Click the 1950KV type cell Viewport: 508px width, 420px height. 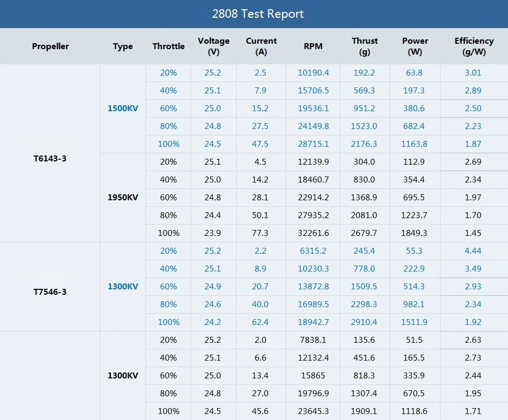pyautogui.click(x=123, y=198)
